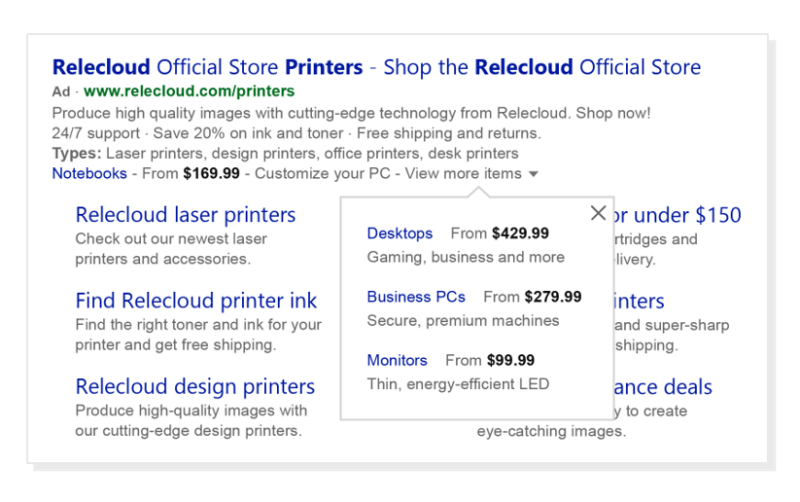This screenshot has height=502, width=800.
Task: Open the Business PCs link
Action: [x=416, y=297]
